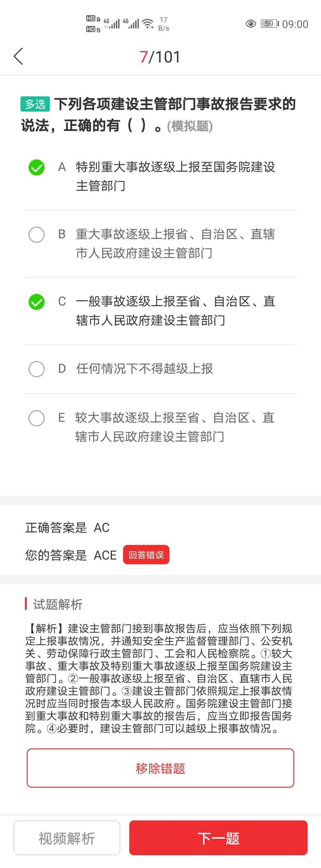Tap the 7/101 question counter
The width and height of the screenshot is (321, 868).
[160, 57]
